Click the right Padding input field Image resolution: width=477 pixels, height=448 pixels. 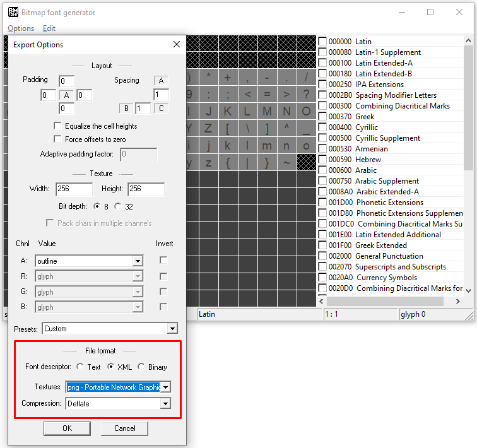point(85,95)
